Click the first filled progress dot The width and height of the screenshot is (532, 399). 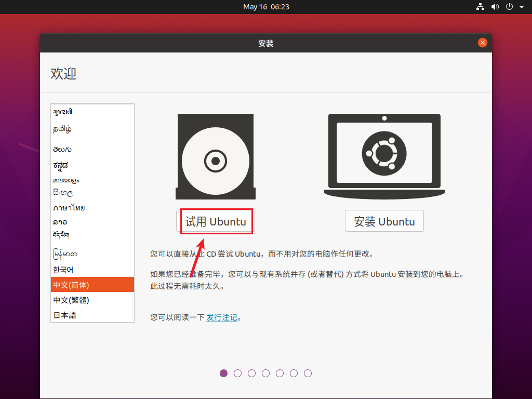(223, 373)
